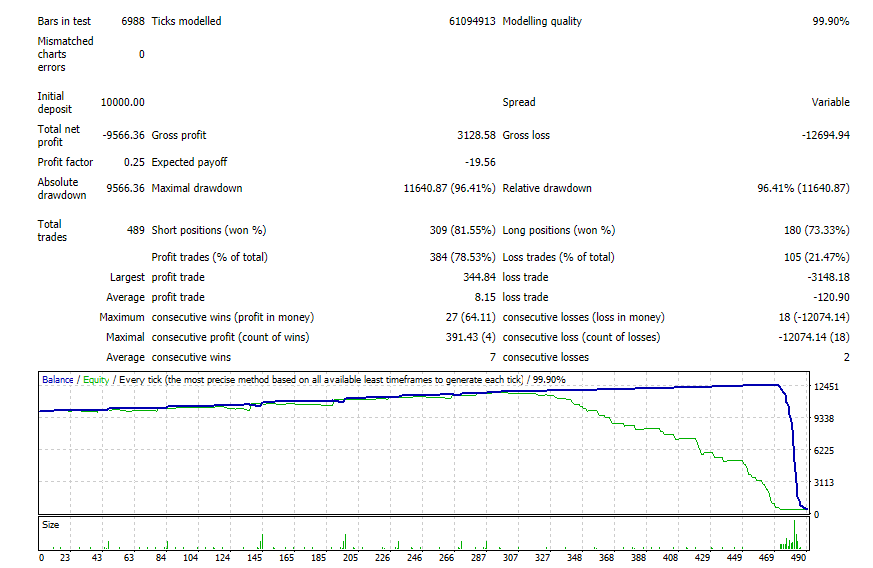Select the Initial deposit value 10000.00
Image resolution: width=873 pixels, height=568 pixels.
coord(122,102)
